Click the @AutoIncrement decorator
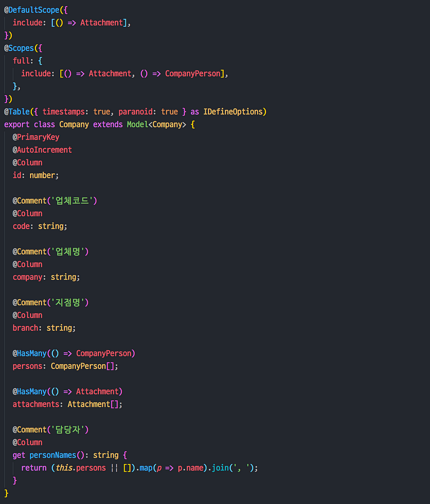430x504 pixels. coord(42,150)
